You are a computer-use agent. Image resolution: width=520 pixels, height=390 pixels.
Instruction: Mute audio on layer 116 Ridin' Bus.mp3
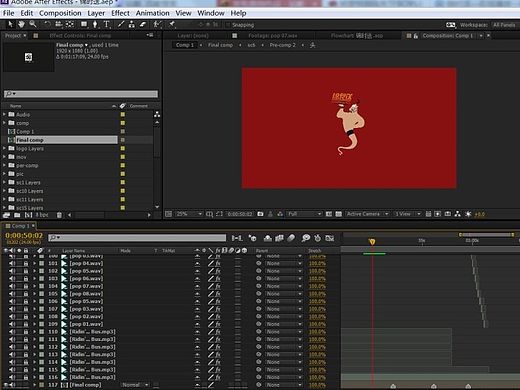(x=12, y=377)
